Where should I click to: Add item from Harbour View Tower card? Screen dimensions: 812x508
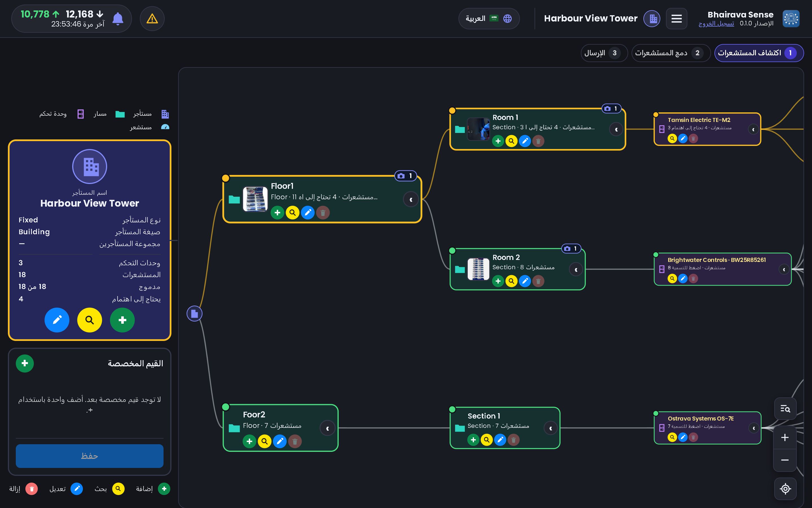122,320
